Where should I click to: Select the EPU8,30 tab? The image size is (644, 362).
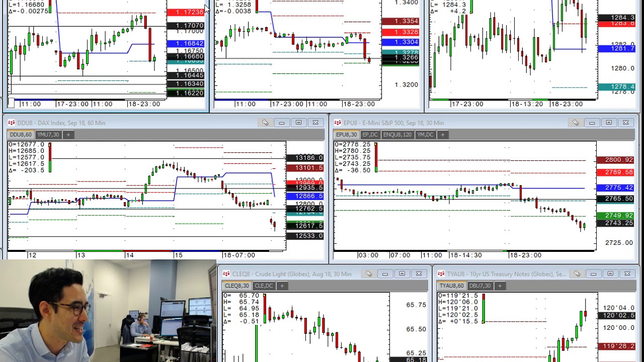click(346, 135)
